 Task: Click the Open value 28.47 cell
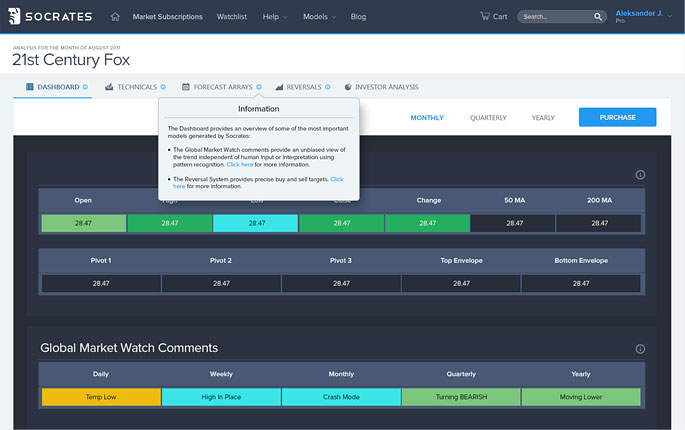[x=83, y=223]
